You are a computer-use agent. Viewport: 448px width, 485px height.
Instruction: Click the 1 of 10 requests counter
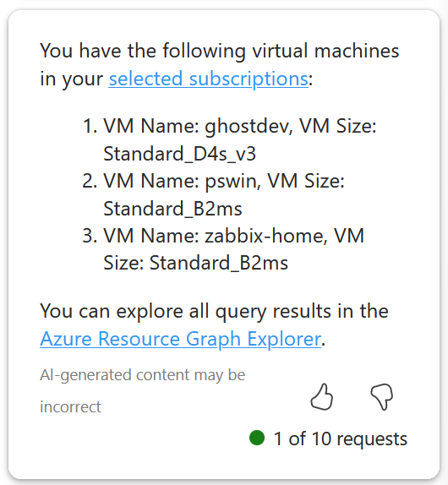341,439
